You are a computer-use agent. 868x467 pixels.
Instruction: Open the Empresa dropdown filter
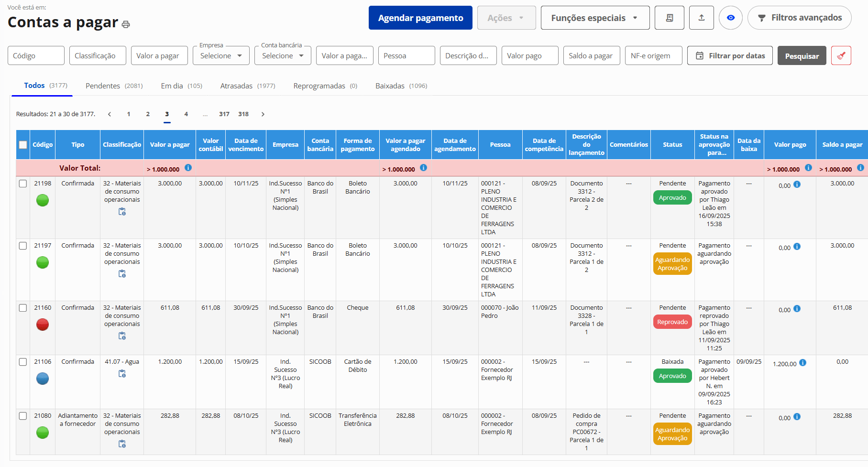221,55
